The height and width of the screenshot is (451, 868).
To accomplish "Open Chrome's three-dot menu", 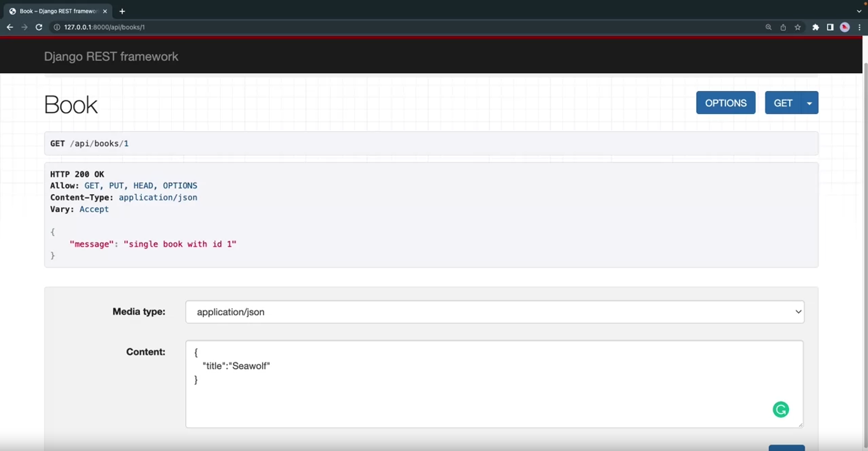I will coord(858,27).
